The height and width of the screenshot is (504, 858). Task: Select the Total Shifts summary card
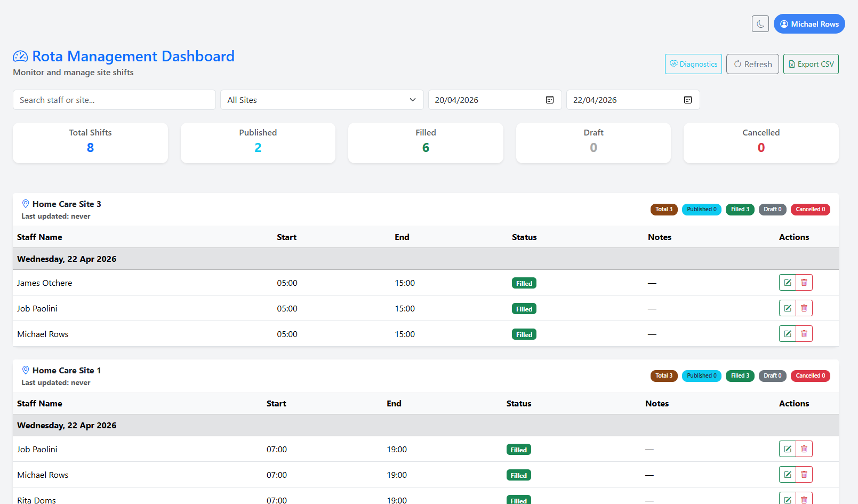[90, 143]
